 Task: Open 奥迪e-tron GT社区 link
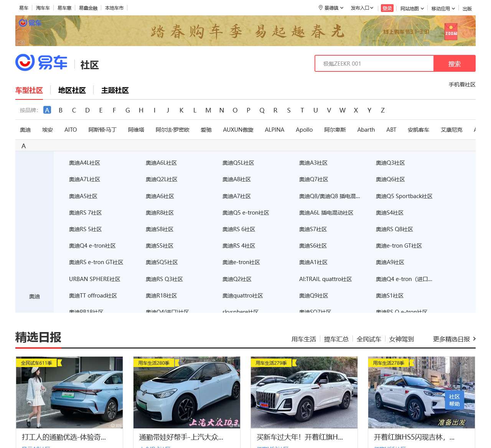[x=399, y=246]
